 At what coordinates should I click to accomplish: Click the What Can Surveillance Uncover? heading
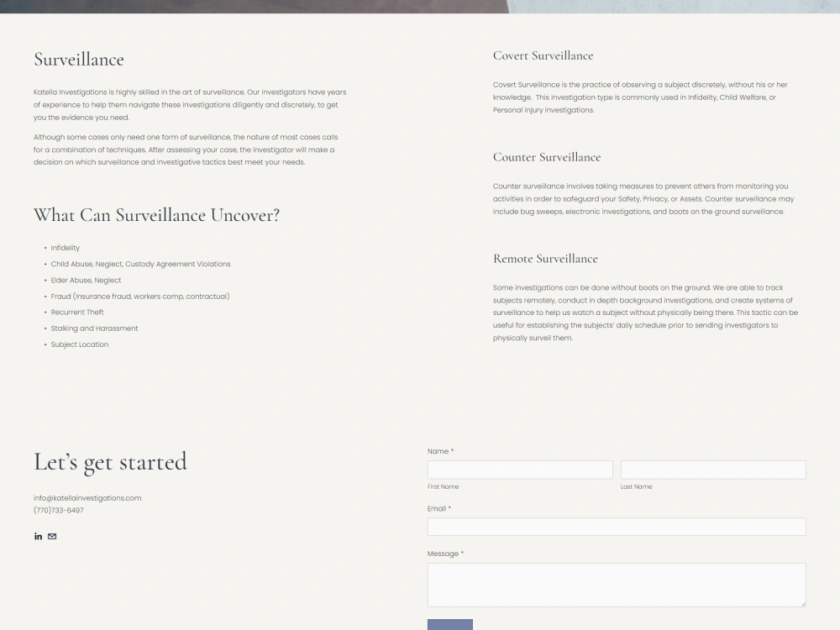156,215
